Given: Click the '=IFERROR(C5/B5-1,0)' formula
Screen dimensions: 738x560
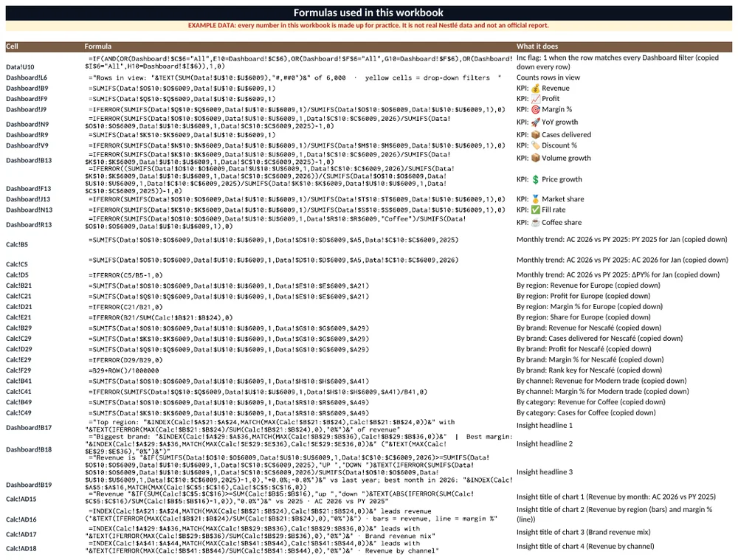Looking at the screenshot, I should coord(127,275).
